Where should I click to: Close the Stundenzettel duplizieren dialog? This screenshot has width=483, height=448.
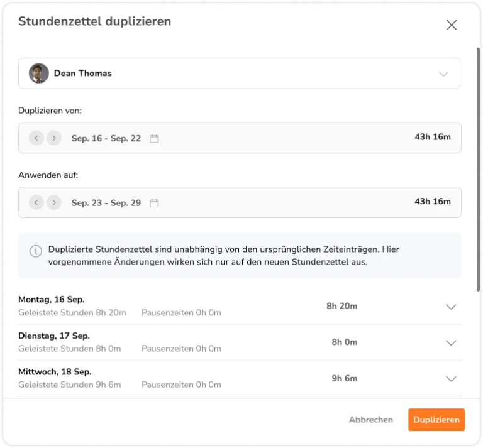[451, 25]
